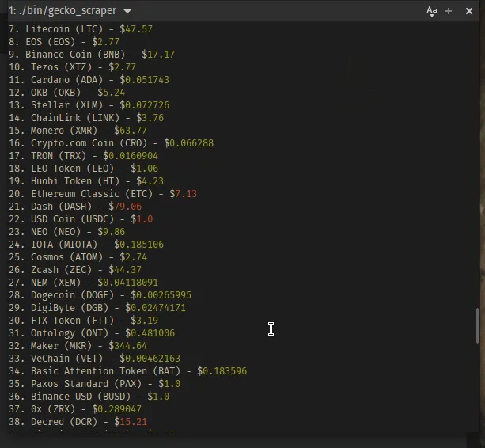485x448 pixels.
Task: Select the Ontology (ONT) row
Action: point(92,333)
